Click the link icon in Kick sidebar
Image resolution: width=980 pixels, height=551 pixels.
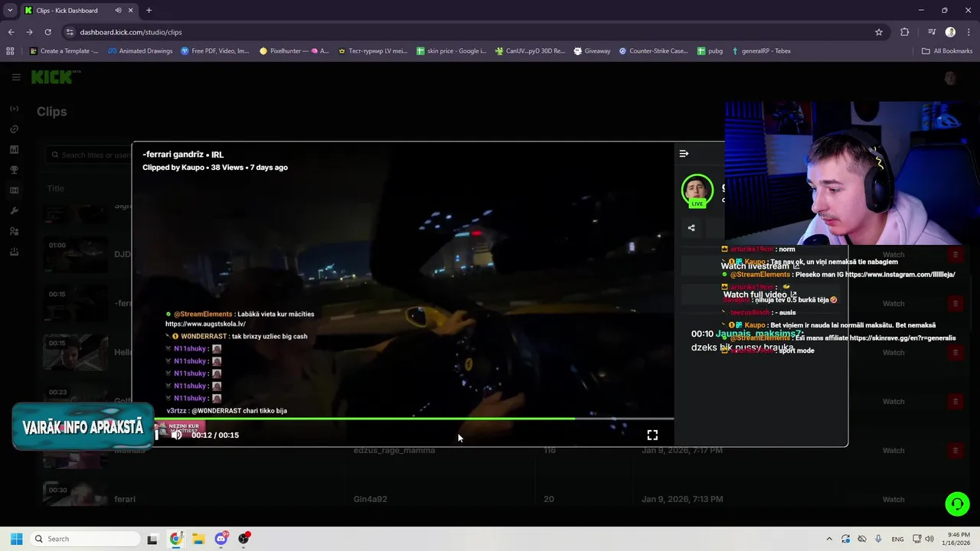point(14,129)
